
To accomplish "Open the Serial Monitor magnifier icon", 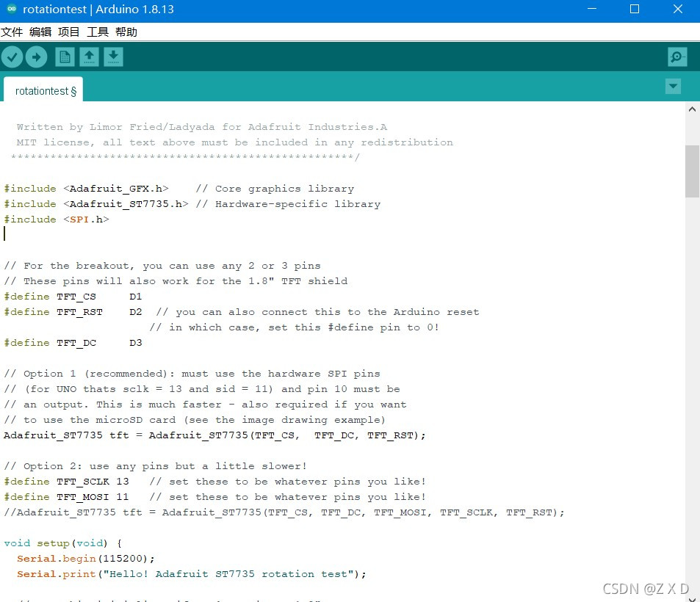I will click(677, 57).
